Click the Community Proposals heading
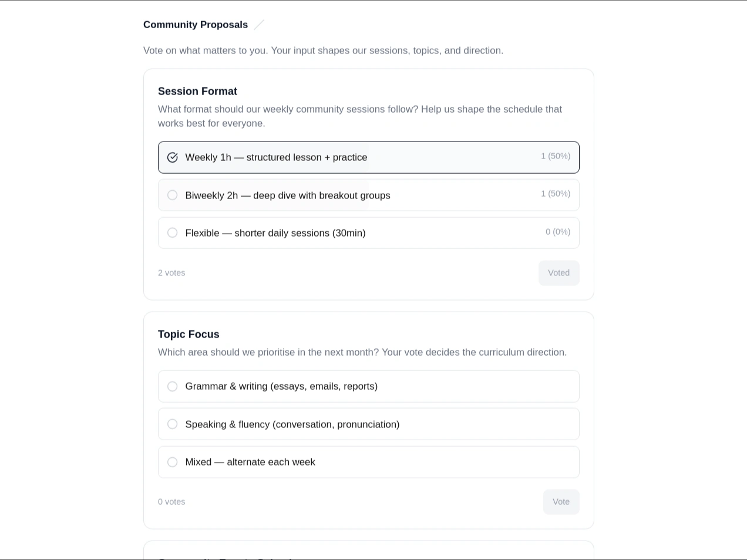747x560 pixels. (x=196, y=25)
